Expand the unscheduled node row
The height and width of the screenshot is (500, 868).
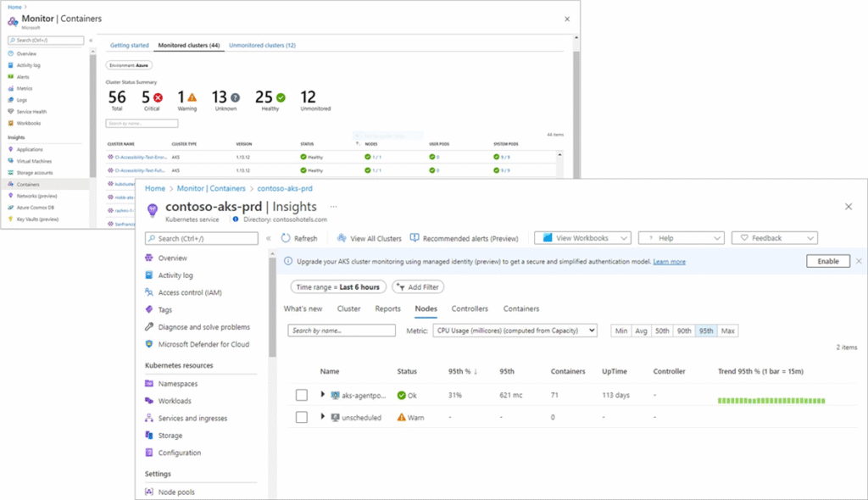click(323, 416)
